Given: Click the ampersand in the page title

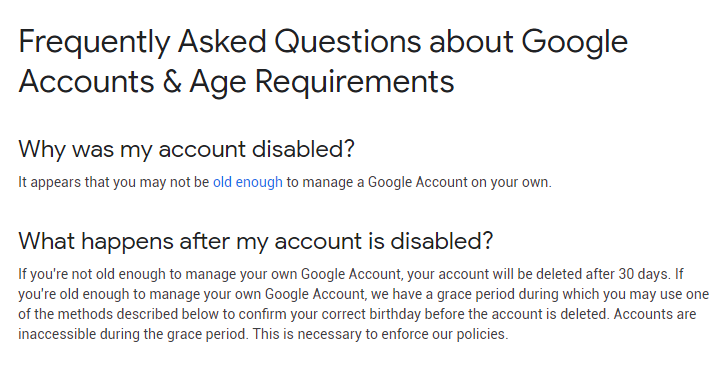Looking at the screenshot, I should pos(172,82).
